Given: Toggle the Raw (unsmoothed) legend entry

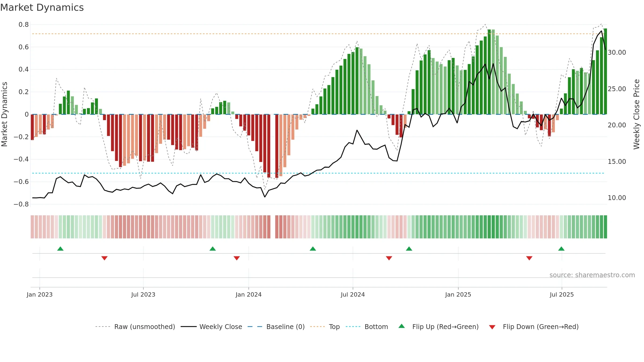Looking at the screenshot, I should click(135, 327).
